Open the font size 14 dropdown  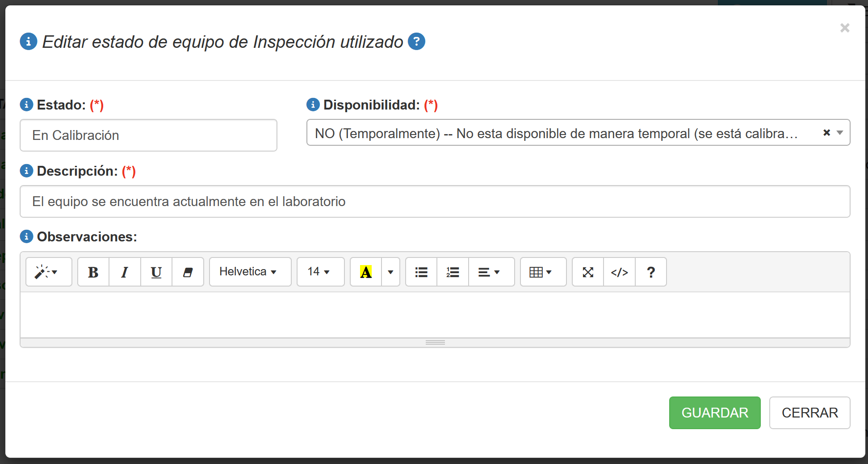[x=320, y=272]
